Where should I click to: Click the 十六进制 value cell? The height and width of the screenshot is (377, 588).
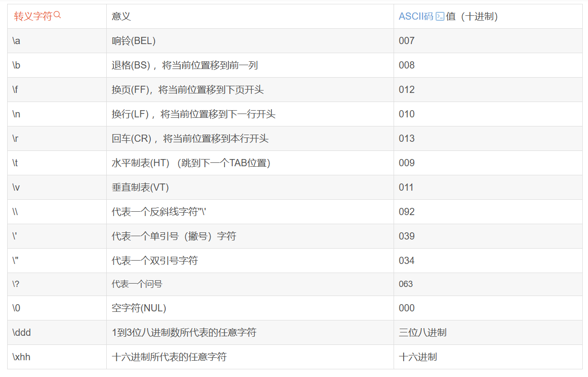(488, 357)
